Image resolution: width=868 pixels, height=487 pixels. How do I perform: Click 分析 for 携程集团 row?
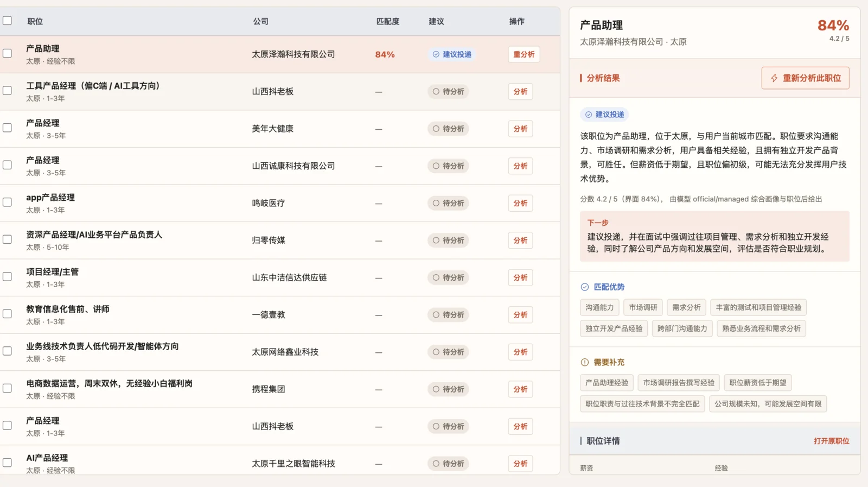(520, 389)
